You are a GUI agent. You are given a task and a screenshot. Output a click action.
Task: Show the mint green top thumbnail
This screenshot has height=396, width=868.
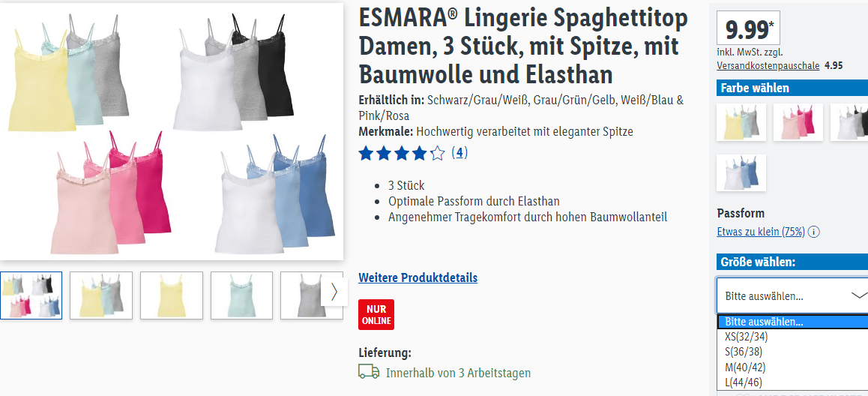pyautogui.click(x=242, y=295)
